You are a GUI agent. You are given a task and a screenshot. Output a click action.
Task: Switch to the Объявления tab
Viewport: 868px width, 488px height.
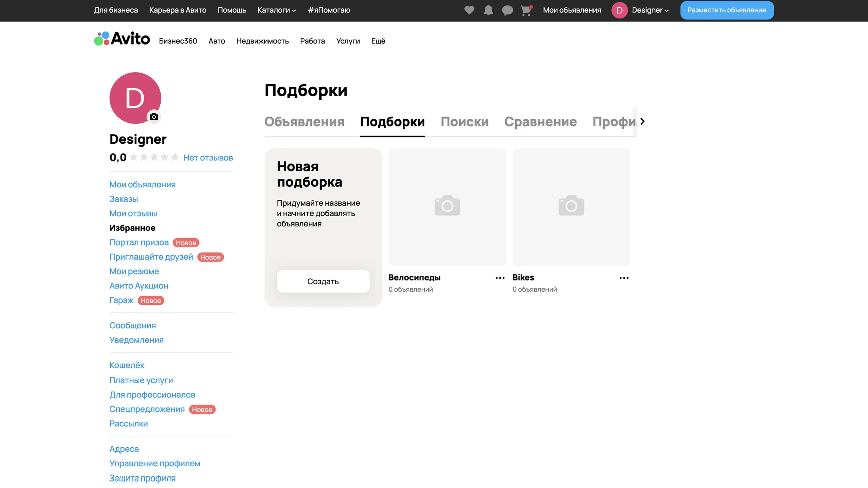[304, 122]
